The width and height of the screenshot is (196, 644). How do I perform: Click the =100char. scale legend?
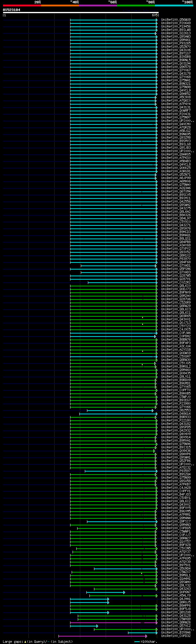coord(145,642)
